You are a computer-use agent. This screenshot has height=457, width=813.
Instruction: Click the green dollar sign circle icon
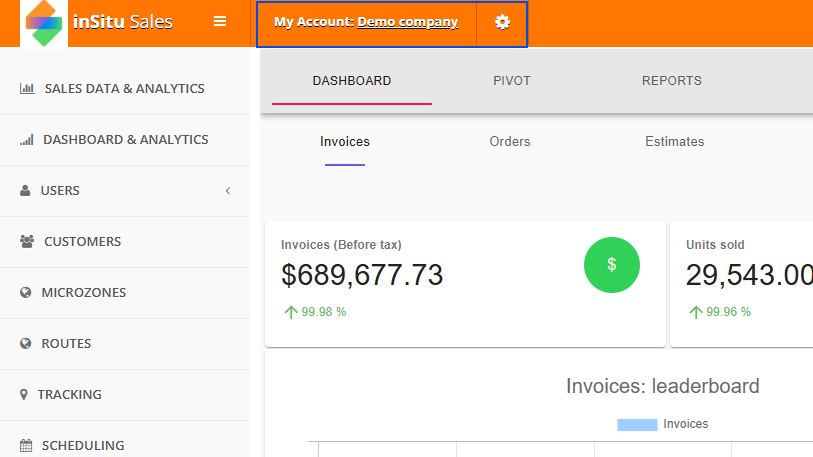612,265
